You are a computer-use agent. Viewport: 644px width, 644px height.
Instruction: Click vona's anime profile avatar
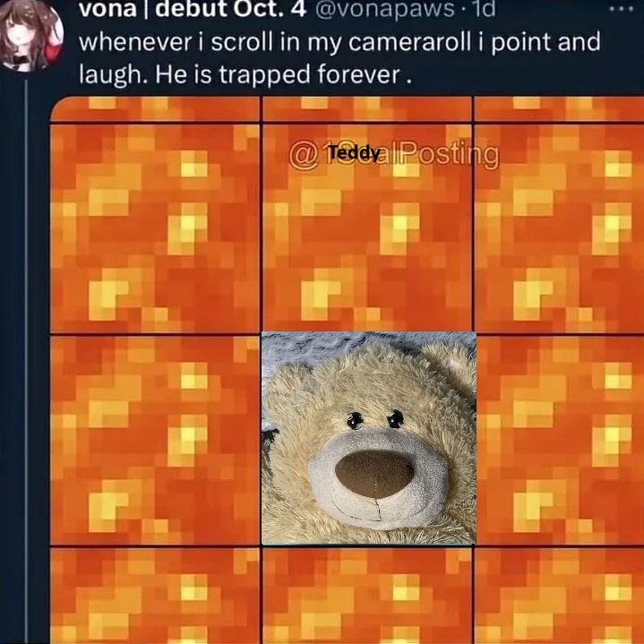(31, 35)
